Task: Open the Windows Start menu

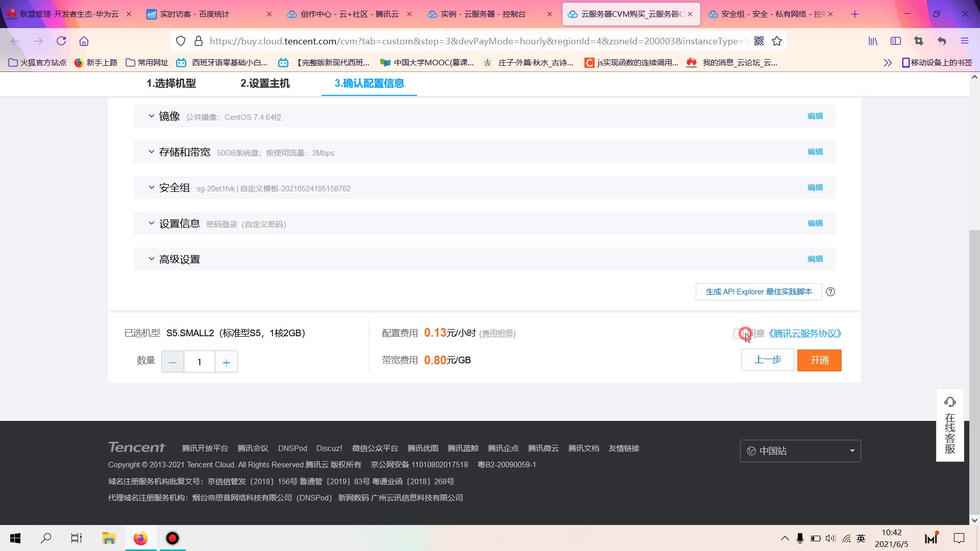Action: (15, 538)
